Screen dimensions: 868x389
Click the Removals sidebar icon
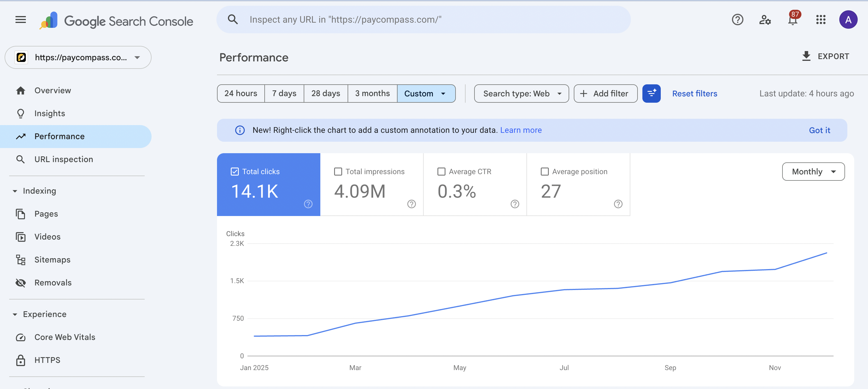click(21, 283)
